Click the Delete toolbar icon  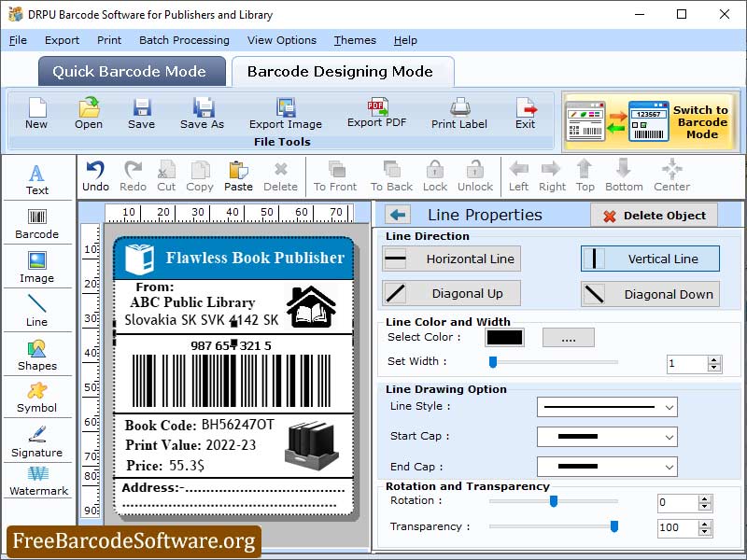tap(281, 176)
